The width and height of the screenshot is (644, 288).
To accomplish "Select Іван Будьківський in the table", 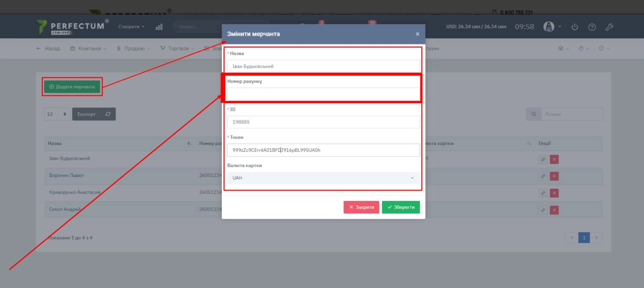I will tap(69, 158).
